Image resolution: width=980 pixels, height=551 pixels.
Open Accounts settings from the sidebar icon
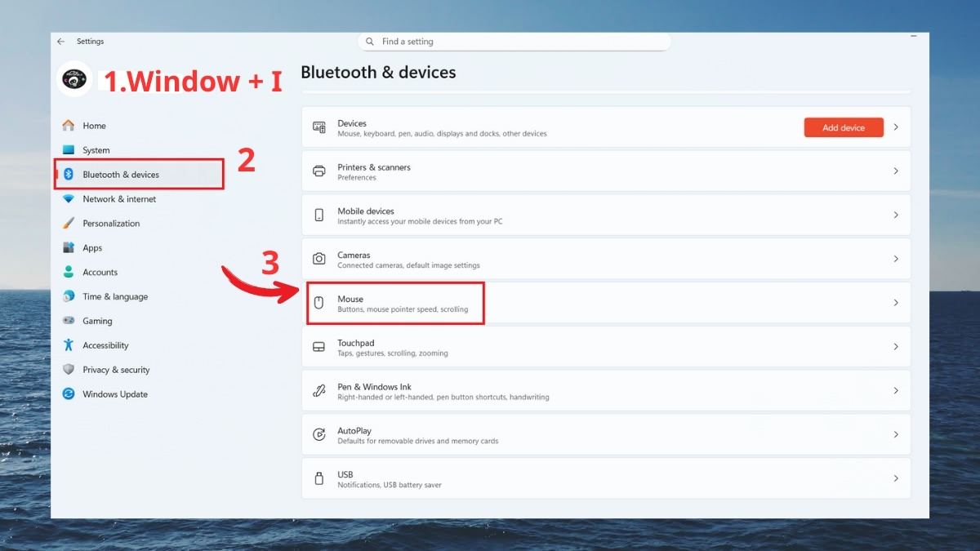coord(69,272)
